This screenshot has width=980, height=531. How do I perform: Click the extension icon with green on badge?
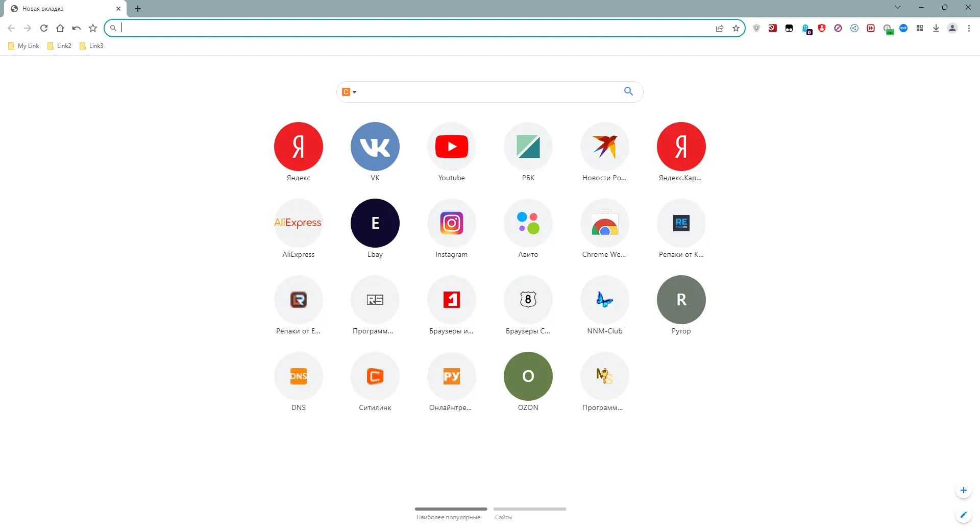click(888, 28)
